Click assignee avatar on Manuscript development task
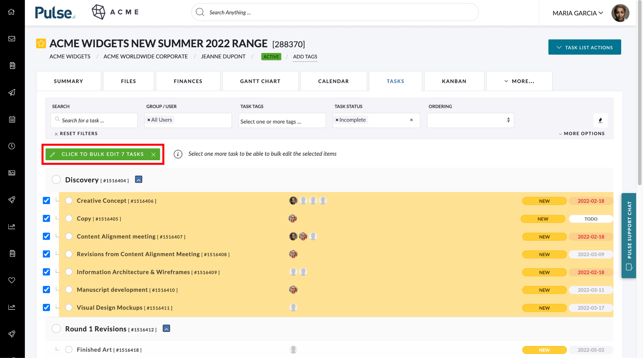This screenshot has height=358, width=644. [x=293, y=290]
